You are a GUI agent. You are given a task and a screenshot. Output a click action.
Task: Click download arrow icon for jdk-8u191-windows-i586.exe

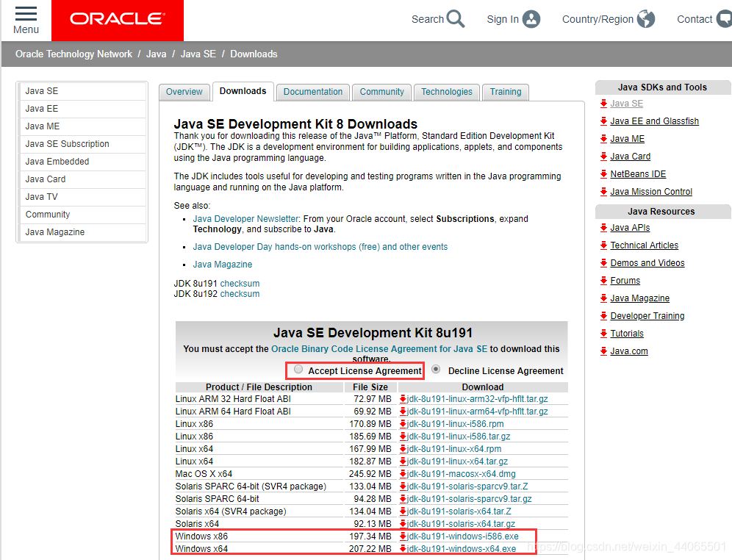click(403, 536)
